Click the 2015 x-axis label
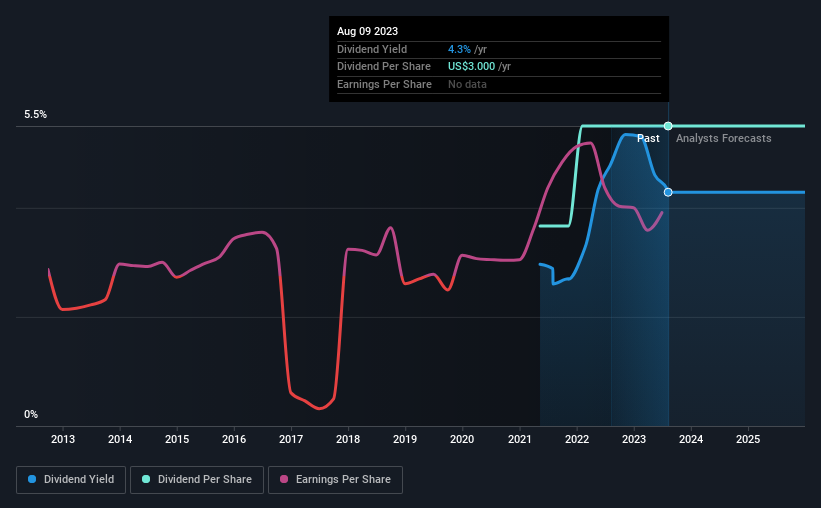The width and height of the screenshot is (821, 508). pos(177,439)
